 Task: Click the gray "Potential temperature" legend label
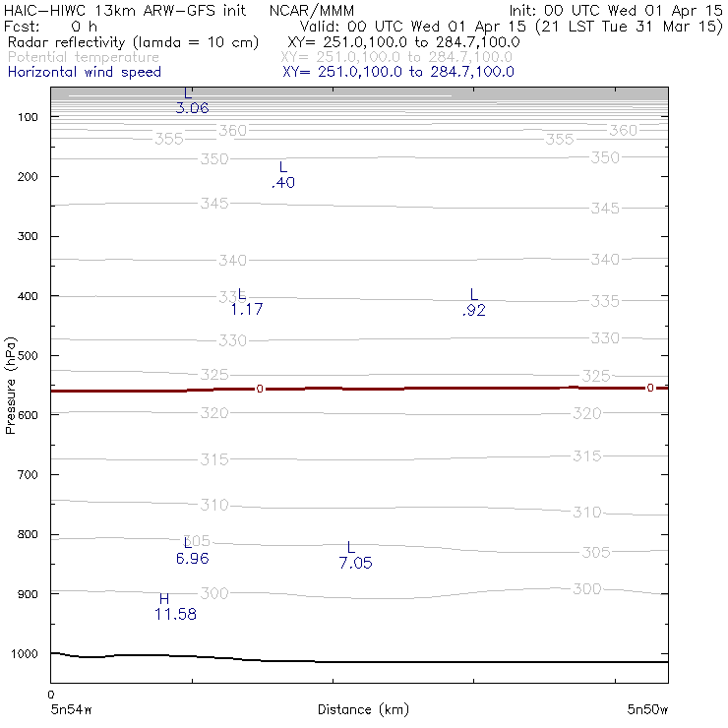point(84,57)
